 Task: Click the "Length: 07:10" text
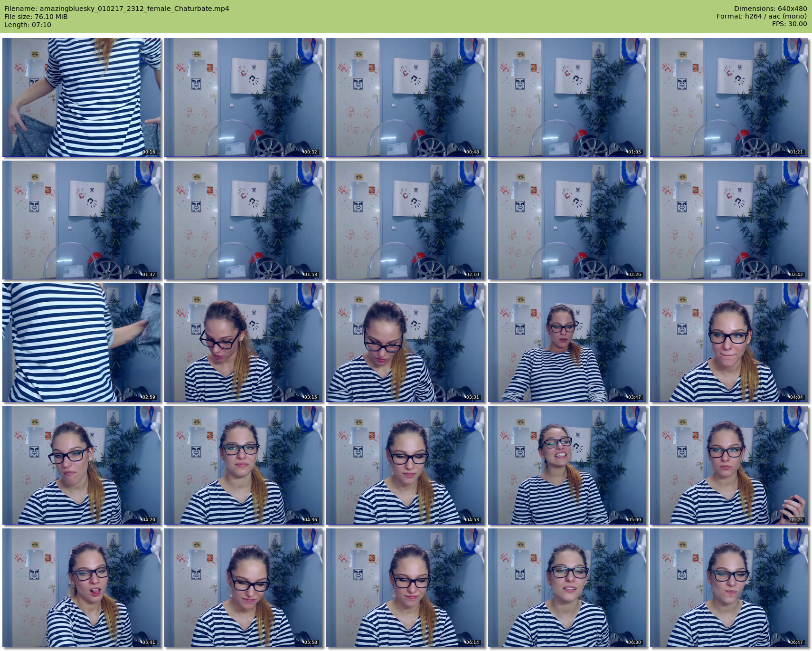(x=28, y=25)
